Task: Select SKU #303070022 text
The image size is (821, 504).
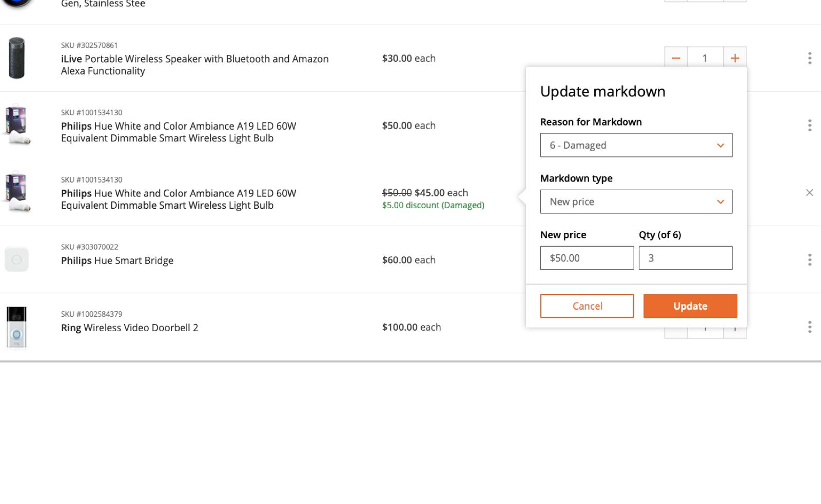Action: pyautogui.click(x=89, y=247)
